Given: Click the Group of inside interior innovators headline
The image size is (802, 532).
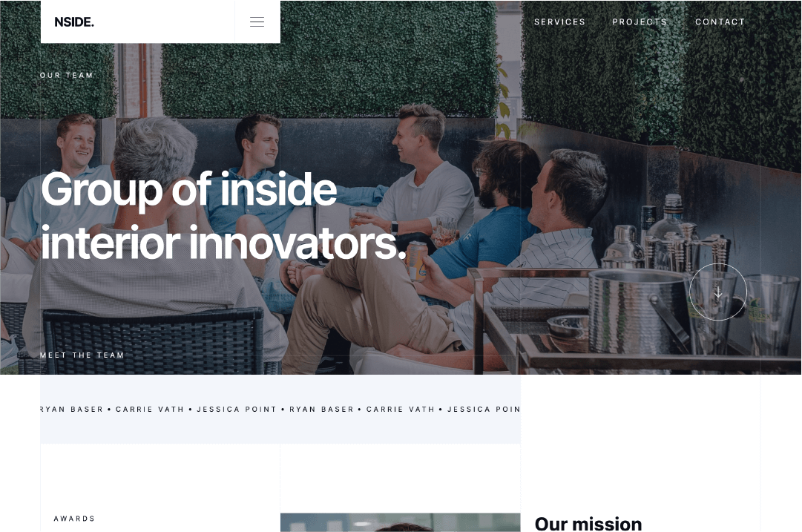Looking at the screenshot, I should tap(223, 216).
